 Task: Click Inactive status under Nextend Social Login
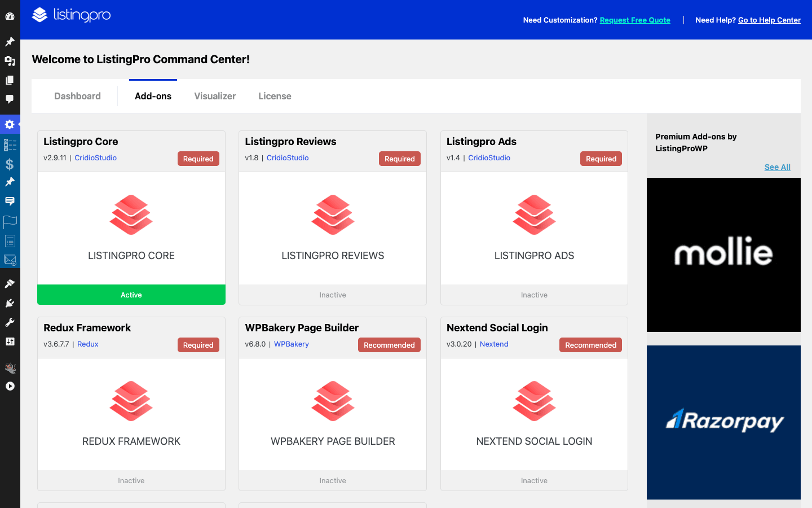[x=534, y=480]
